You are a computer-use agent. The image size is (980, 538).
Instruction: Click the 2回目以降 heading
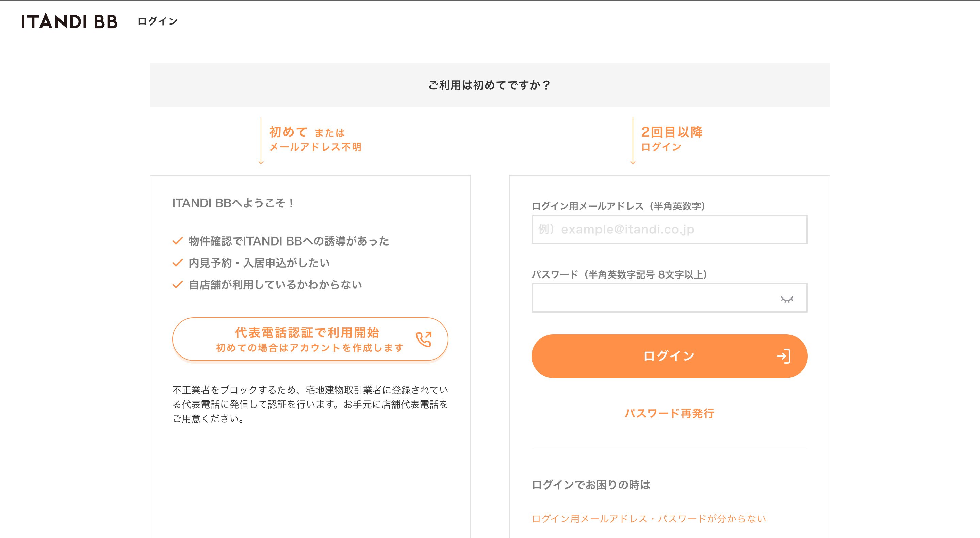click(672, 132)
